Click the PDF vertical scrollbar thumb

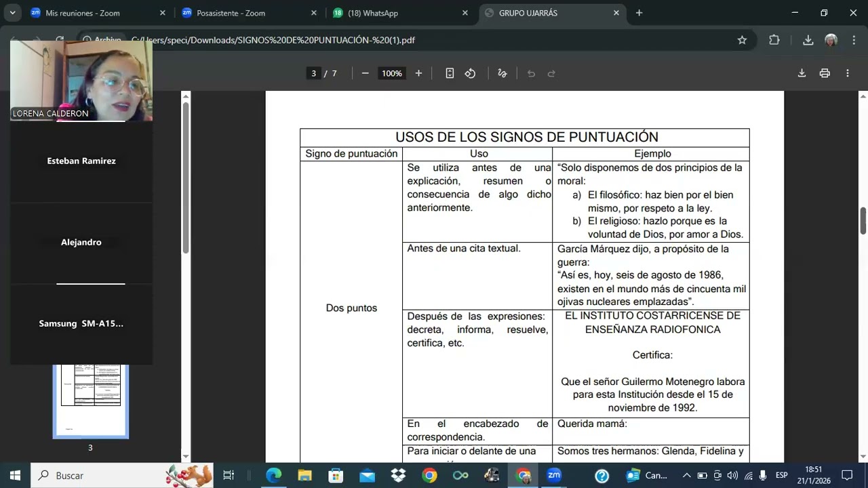pos(863,221)
